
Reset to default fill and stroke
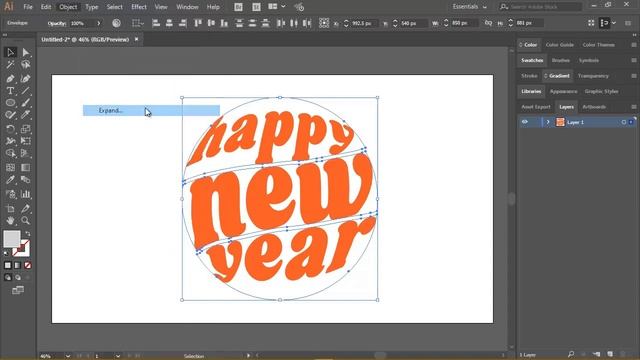(6, 253)
